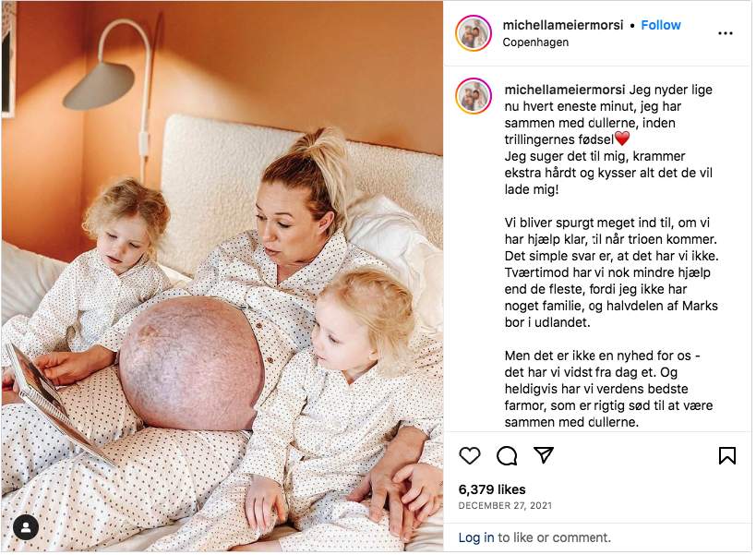Show tagged people icon on photo
Viewport: 756px width, 555px height.
point(26,527)
